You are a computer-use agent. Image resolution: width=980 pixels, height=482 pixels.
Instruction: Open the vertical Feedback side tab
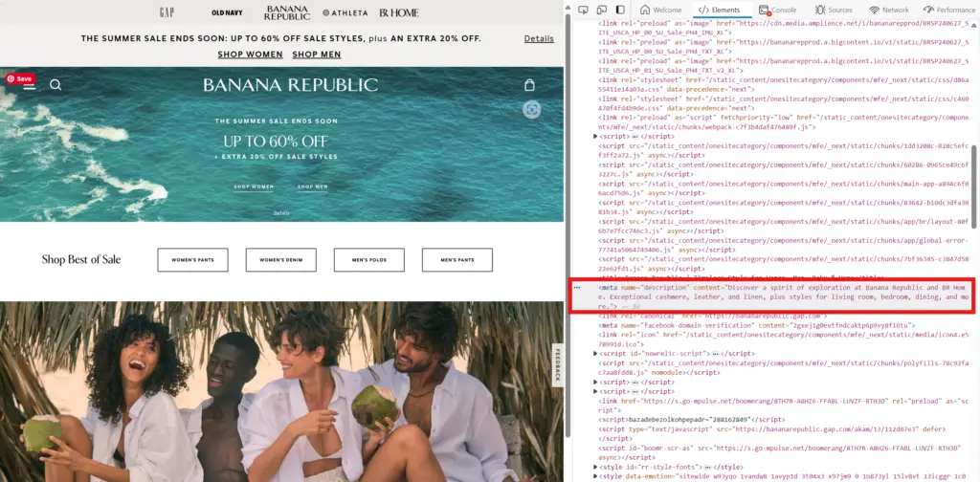coord(557,364)
